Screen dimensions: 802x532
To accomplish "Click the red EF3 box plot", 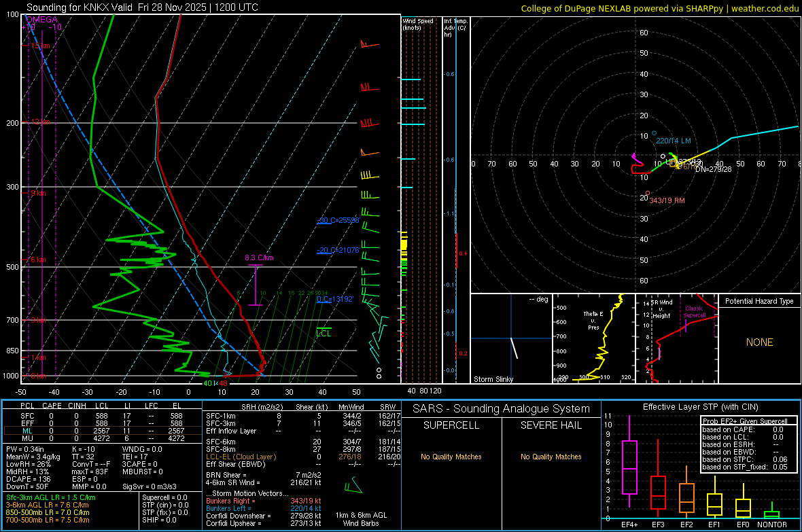I will click(658, 479).
